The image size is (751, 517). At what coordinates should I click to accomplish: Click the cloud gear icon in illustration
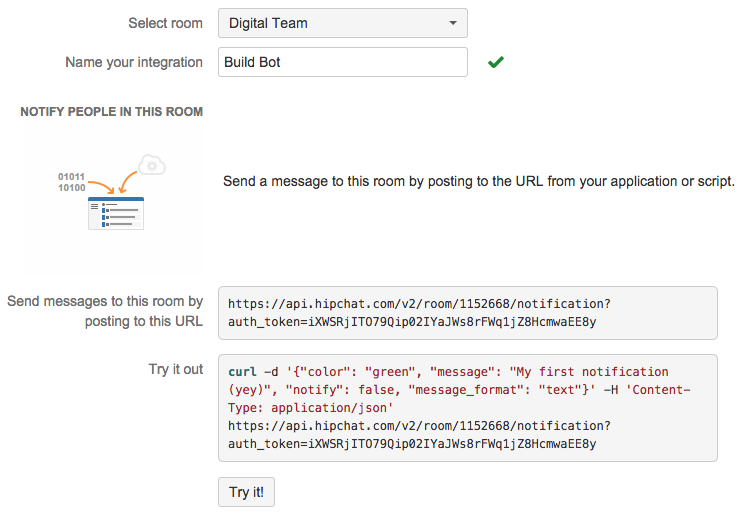152,165
